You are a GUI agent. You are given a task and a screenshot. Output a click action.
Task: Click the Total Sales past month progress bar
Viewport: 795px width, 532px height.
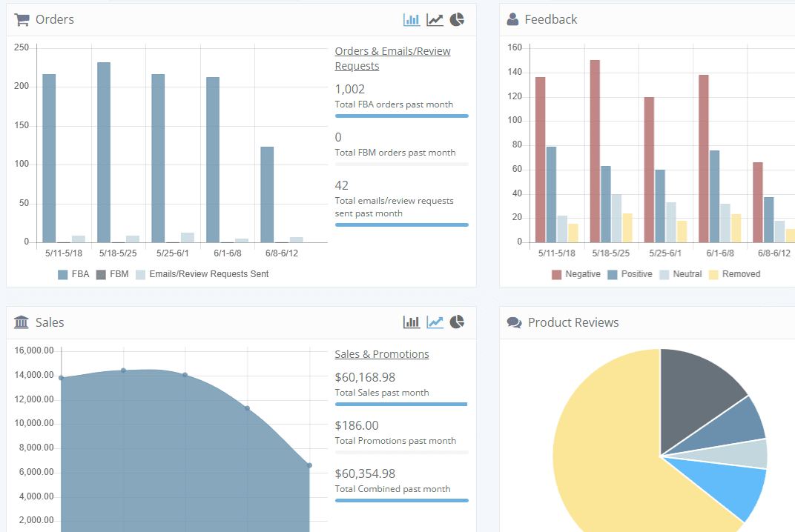(401, 405)
